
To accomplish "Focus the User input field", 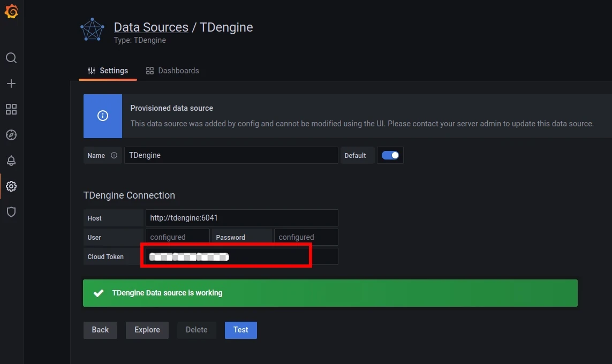I will coord(178,237).
